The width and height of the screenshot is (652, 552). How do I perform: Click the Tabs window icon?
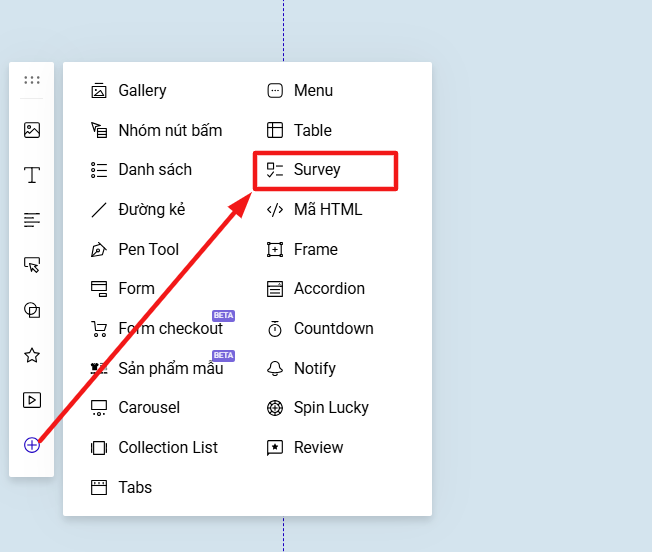(x=99, y=488)
